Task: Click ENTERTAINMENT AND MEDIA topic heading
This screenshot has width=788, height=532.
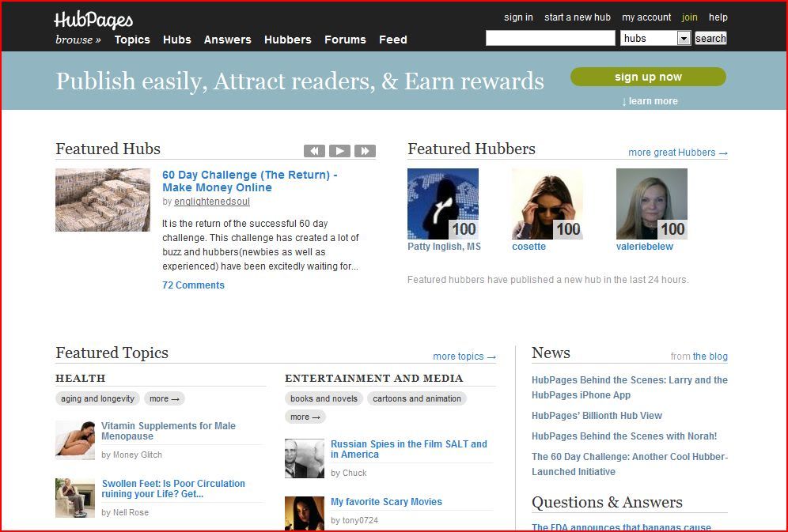Action: pos(374,379)
